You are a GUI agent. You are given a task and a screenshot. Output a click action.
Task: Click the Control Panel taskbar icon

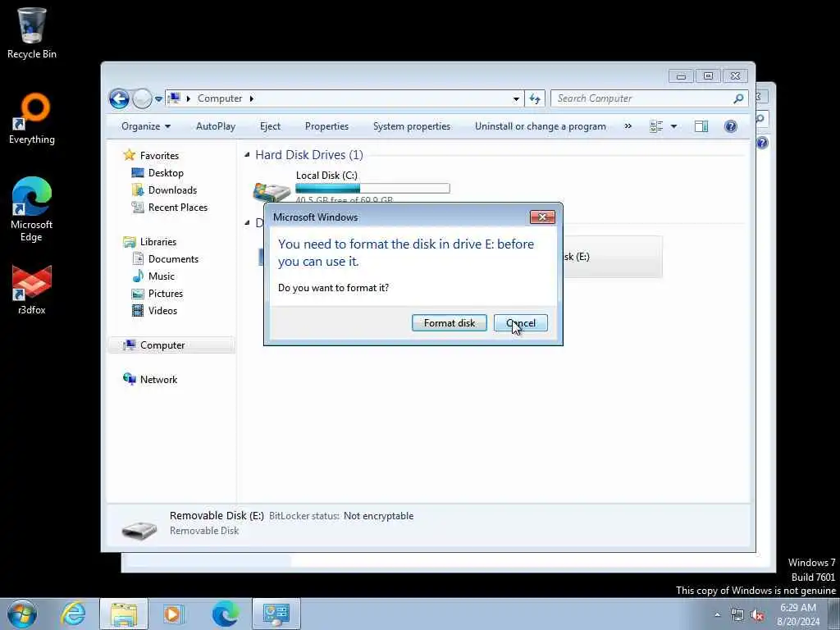tap(276, 614)
